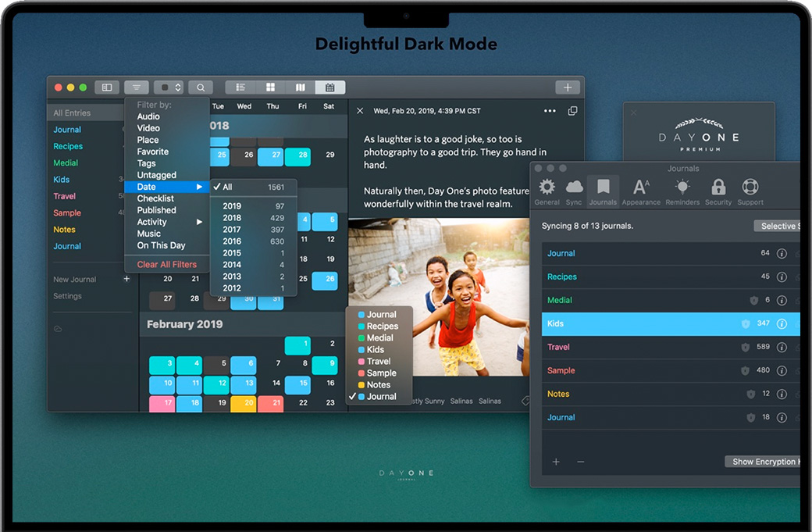
Task: Click sync cloud icon at sidebar bottom
Action: pos(58,328)
